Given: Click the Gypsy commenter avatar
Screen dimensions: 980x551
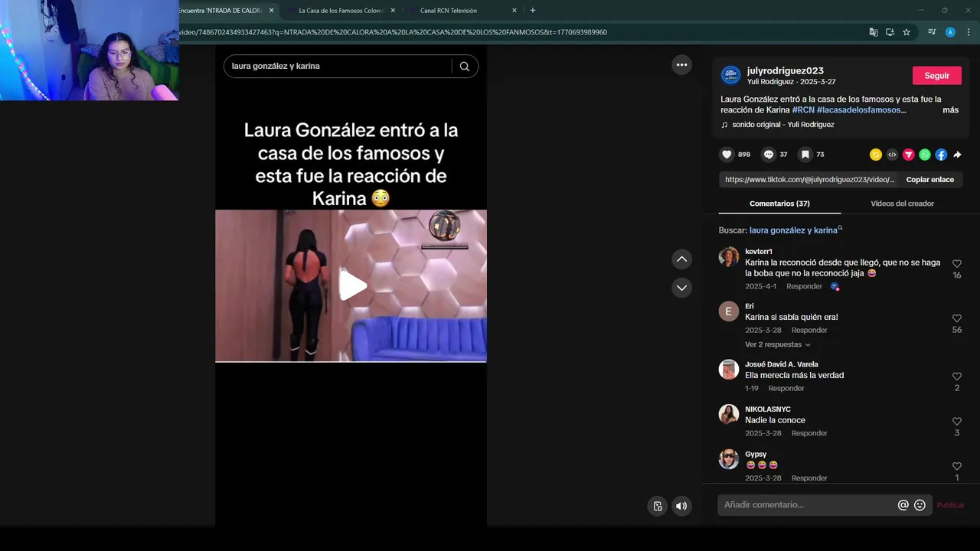Looking at the screenshot, I should (729, 459).
